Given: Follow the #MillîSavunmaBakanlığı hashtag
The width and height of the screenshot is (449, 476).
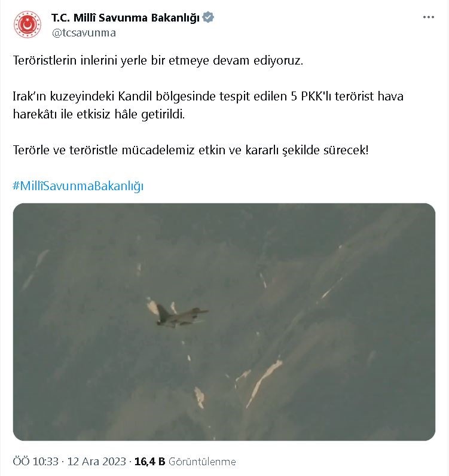Looking at the screenshot, I should tap(78, 186).
